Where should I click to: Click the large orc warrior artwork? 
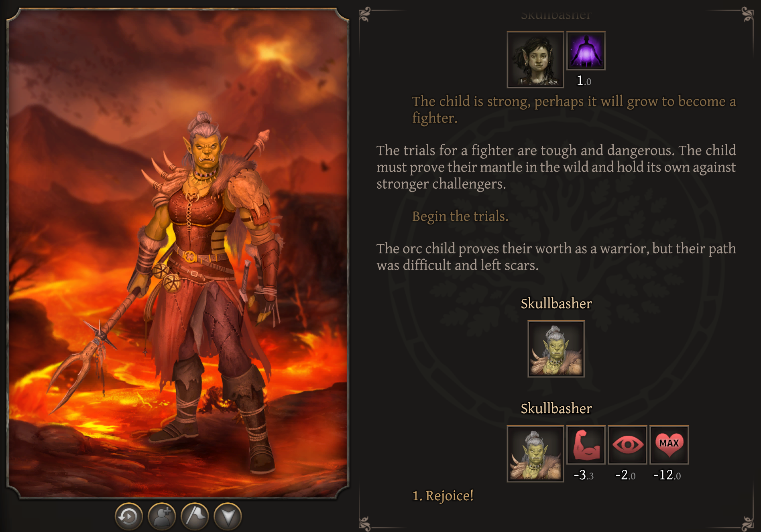[178, 253]
